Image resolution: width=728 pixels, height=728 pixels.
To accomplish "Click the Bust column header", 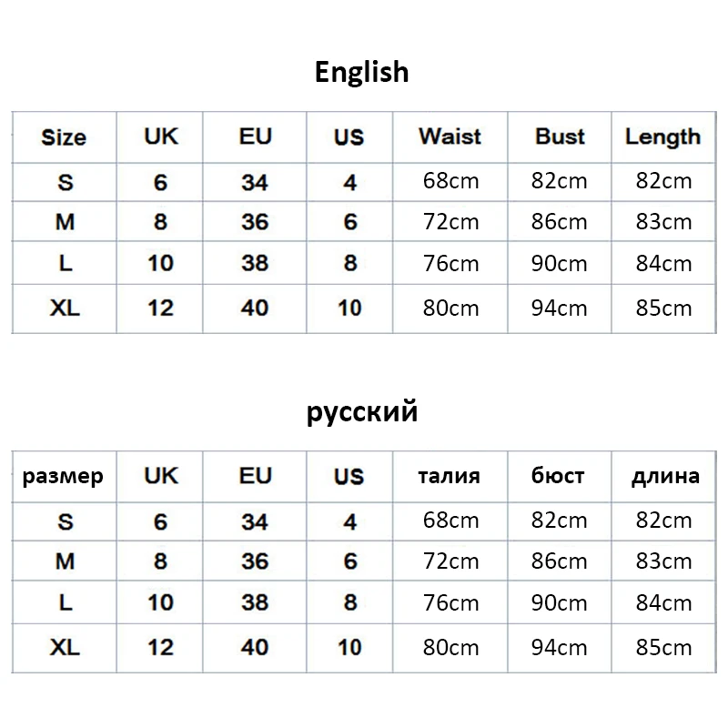I will pos(560,136).
